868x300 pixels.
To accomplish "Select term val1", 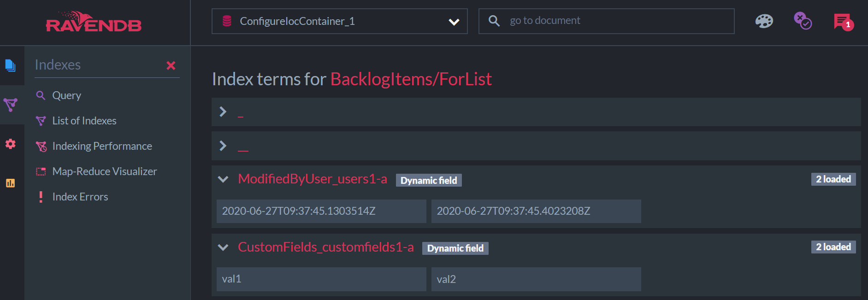I will [x=321, y=279].
